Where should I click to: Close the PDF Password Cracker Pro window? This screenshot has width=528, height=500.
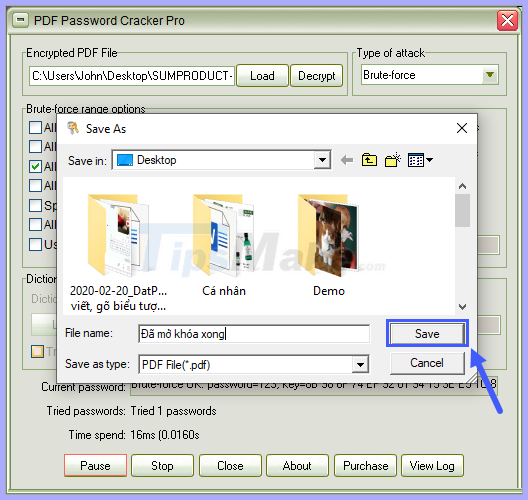point(507,21)
